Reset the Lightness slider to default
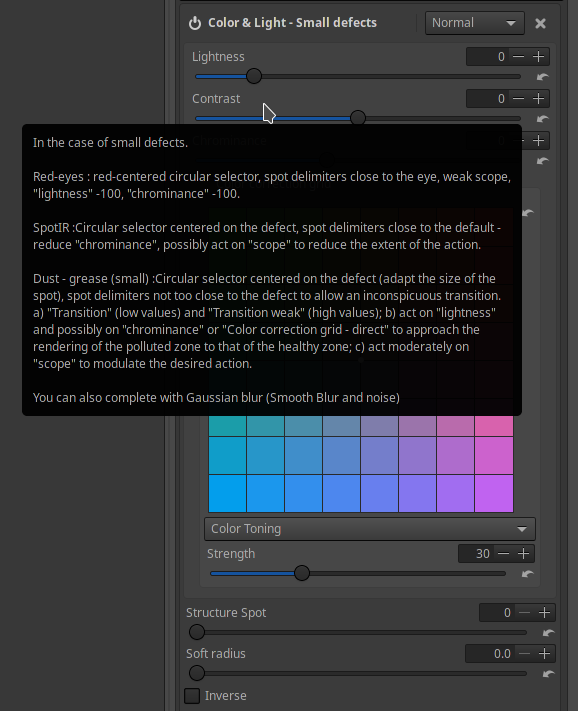Screen dimensions: 578x711 tap(542, 77)
